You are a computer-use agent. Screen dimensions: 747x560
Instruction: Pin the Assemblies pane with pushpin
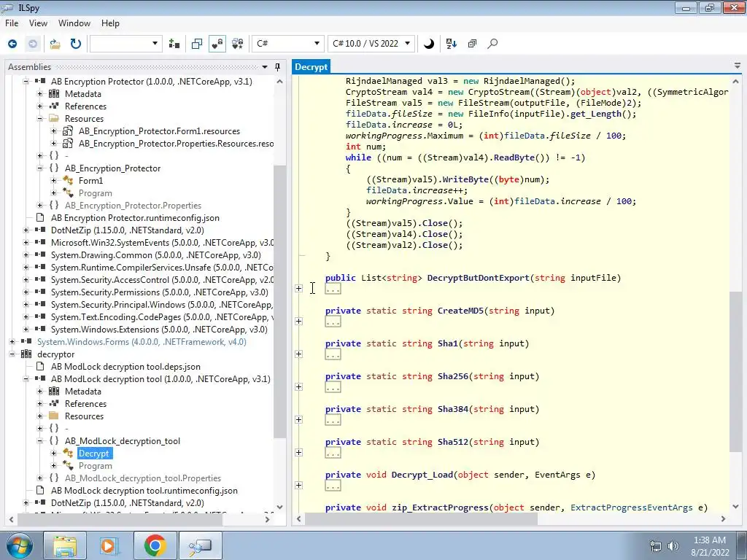(278, 66)
